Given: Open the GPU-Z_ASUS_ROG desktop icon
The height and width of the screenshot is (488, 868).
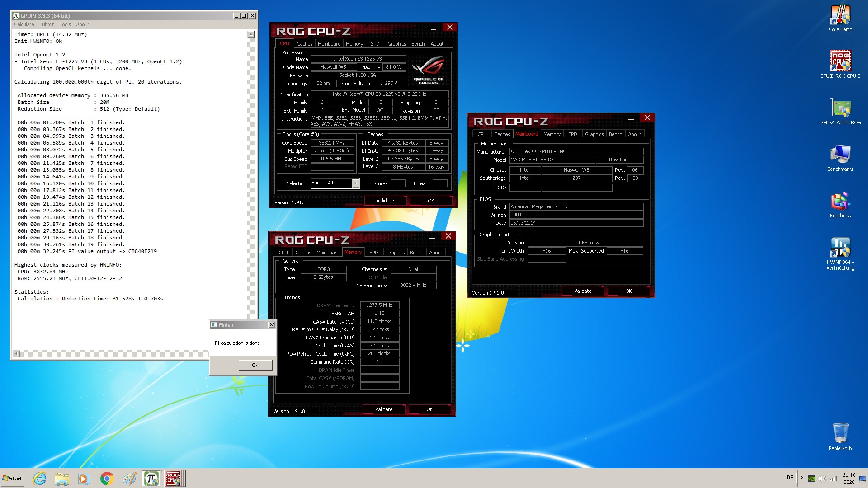Looking at the screenshot, I should 840,111.
